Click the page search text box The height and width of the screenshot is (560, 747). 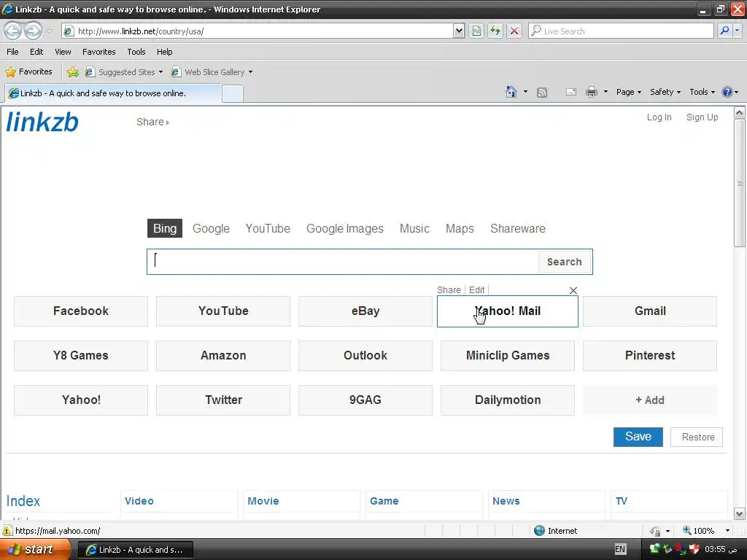coord(343,262)
